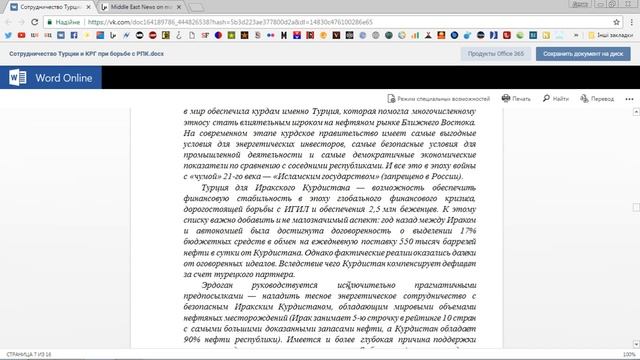
Task: Show hidden bookmarks with the » chevron
Action: coord(576,36)
